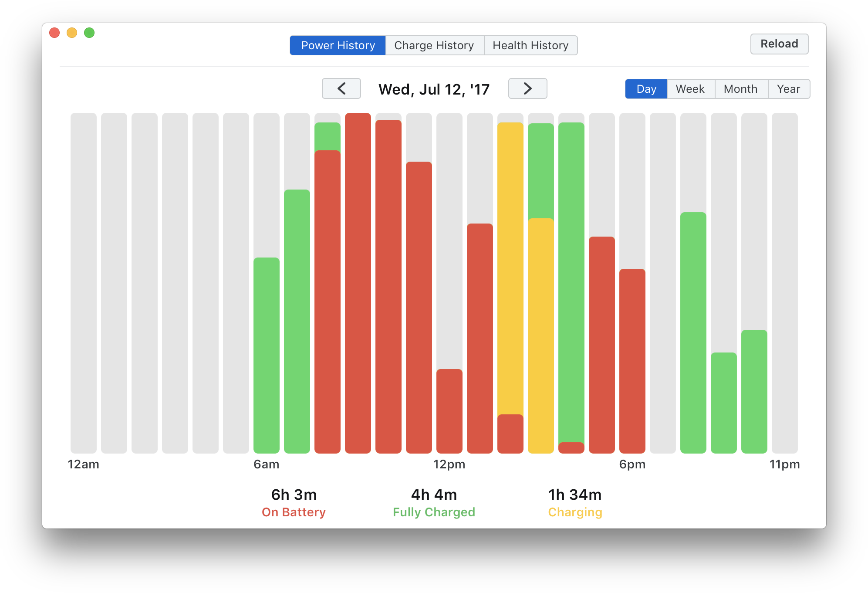The image size is (868, 593).
Task: Open the Health History tab
Action: (530, 45)
